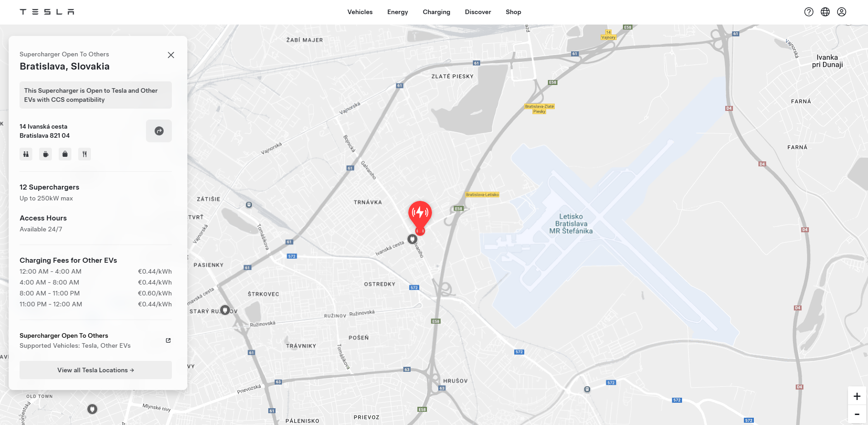Image resolution: width=868 pixels, height=425 pixels.
Task: Click the shopping bag amenity icon
Action: click(x=65, y=154)
